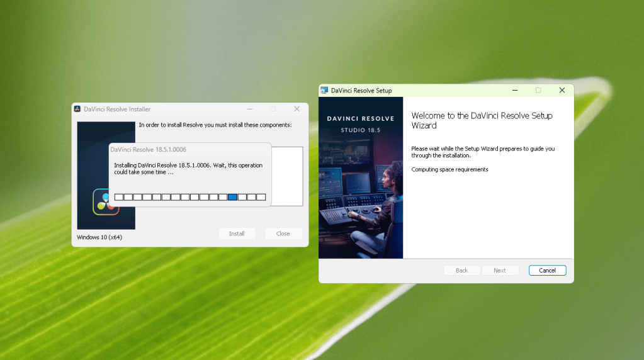Click the installation progress bar

pos(189,197)
